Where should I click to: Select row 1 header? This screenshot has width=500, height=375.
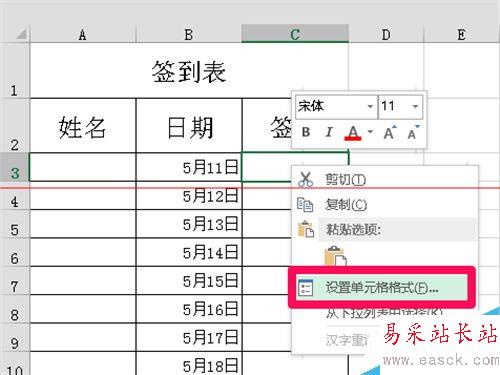pyautogui.click(x=15, y=71)
